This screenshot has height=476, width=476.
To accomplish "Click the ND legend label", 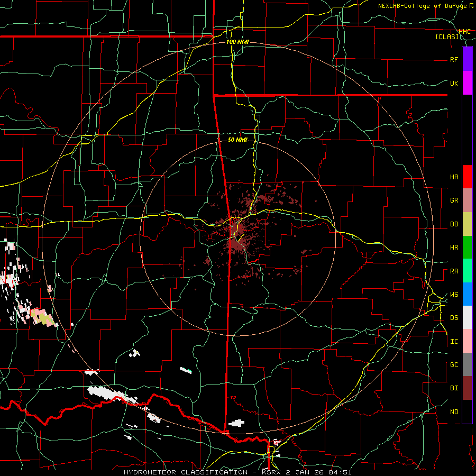I will [454, 412].
